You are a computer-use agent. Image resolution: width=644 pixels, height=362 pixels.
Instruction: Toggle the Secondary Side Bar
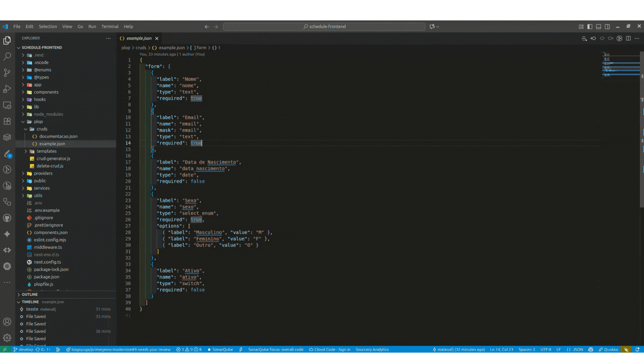(607, 26)
